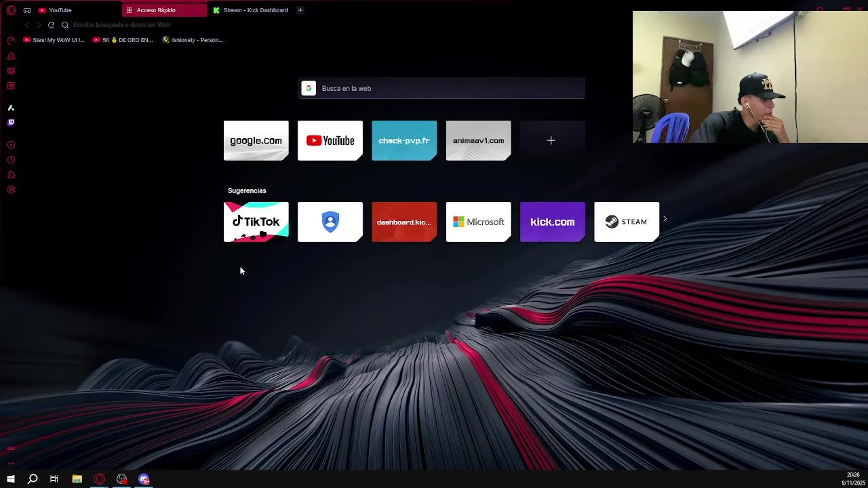Go forward with the forward arrow
This screenshot has width=868, height=488.
click(x=39, y=25)
